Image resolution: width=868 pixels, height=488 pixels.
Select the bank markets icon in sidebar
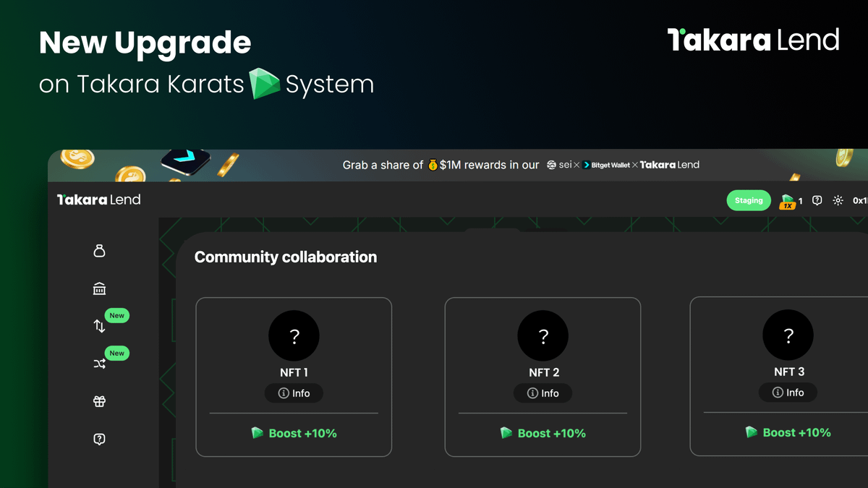tap(99, 288)
